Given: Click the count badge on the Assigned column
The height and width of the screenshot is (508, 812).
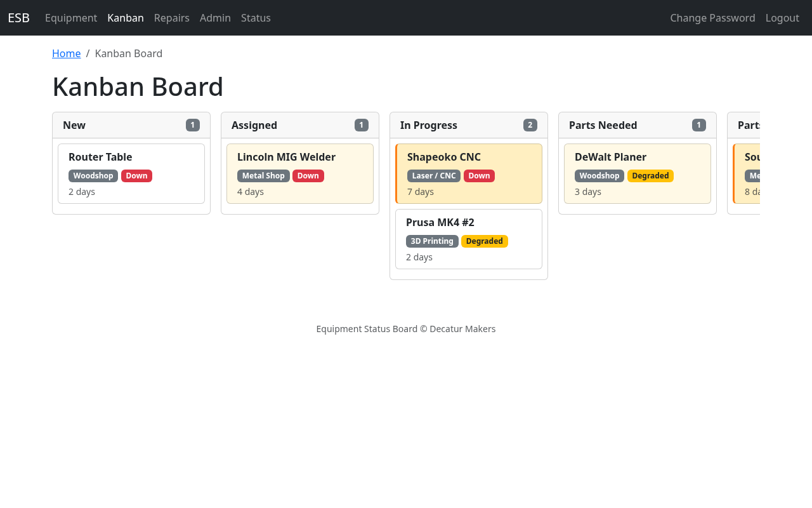Looking at the screenshot, I should point(361,125).
